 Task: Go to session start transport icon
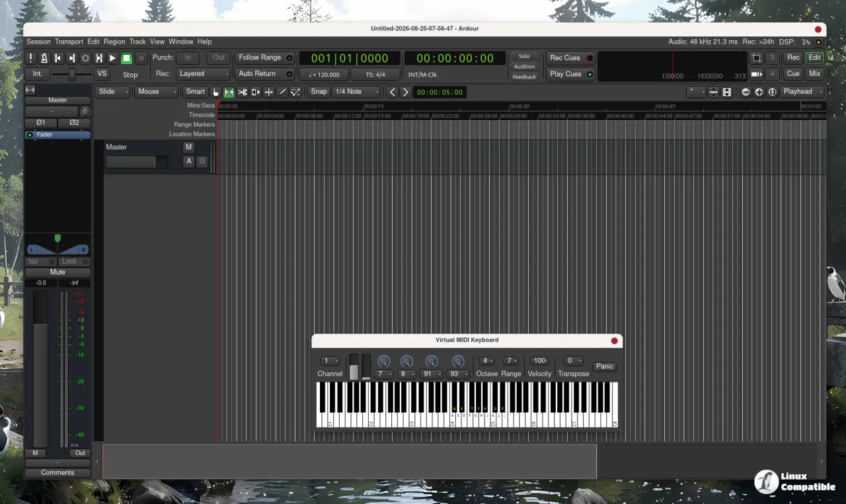pos(58,58)
